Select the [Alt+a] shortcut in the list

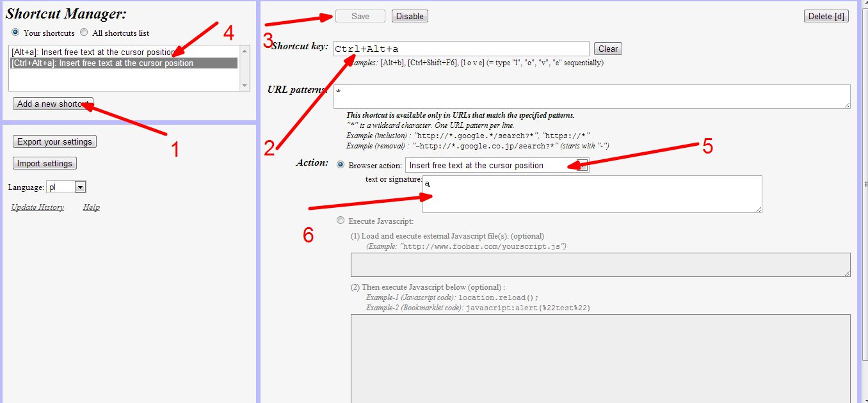(x=93, y=52)
